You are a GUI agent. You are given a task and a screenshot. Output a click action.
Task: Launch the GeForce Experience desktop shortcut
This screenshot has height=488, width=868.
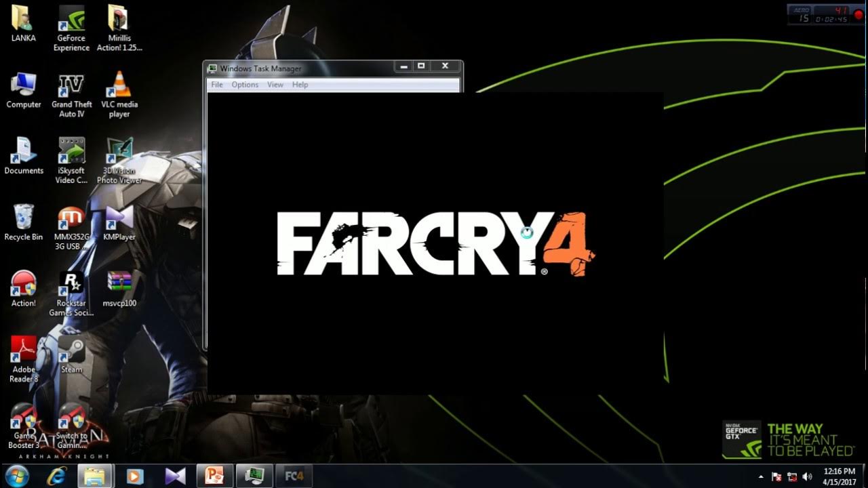71,28
